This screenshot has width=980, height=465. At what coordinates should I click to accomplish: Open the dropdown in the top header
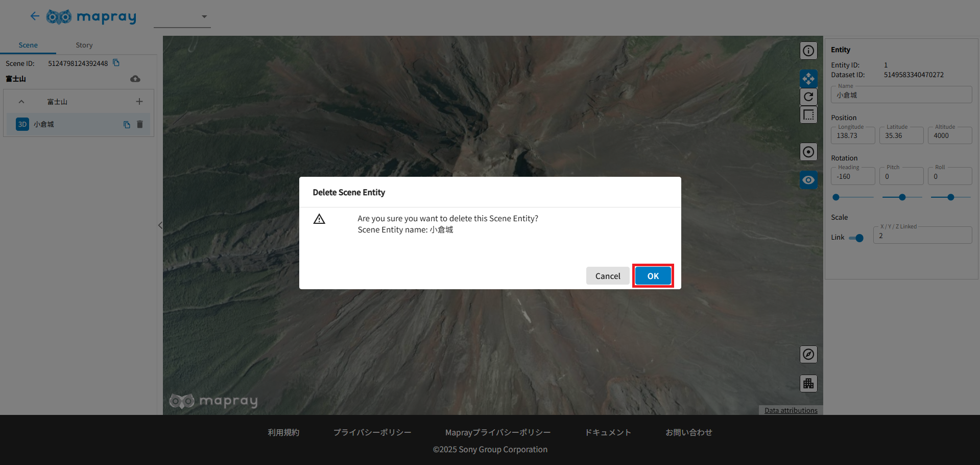click(204, 17)
